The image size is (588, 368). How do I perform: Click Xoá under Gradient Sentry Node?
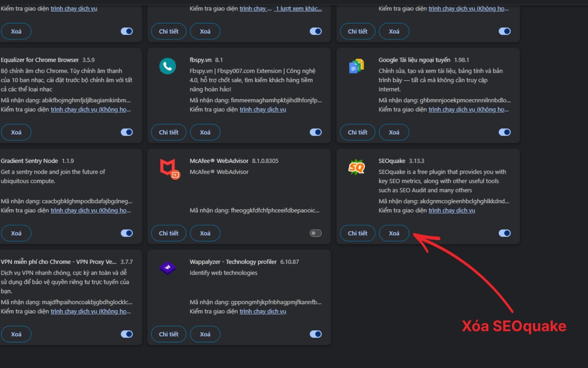coord(16,233)
